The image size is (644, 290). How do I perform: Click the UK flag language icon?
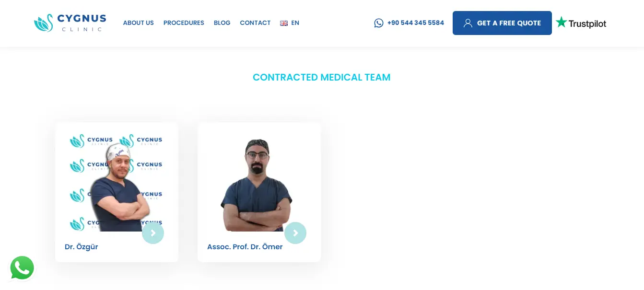point(284,23)
